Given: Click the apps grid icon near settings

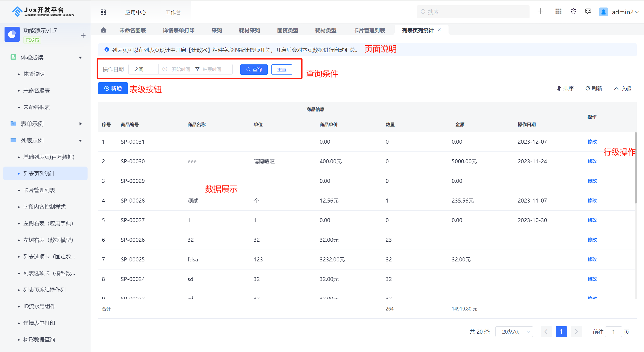Looking at the screenshot, I should point(558,11).
